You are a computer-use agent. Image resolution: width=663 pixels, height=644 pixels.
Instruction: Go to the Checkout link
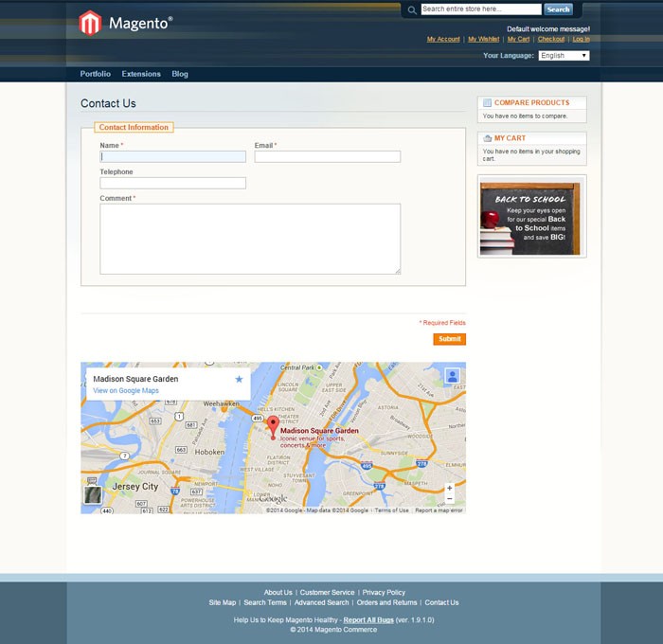click(x=551, y=39)
